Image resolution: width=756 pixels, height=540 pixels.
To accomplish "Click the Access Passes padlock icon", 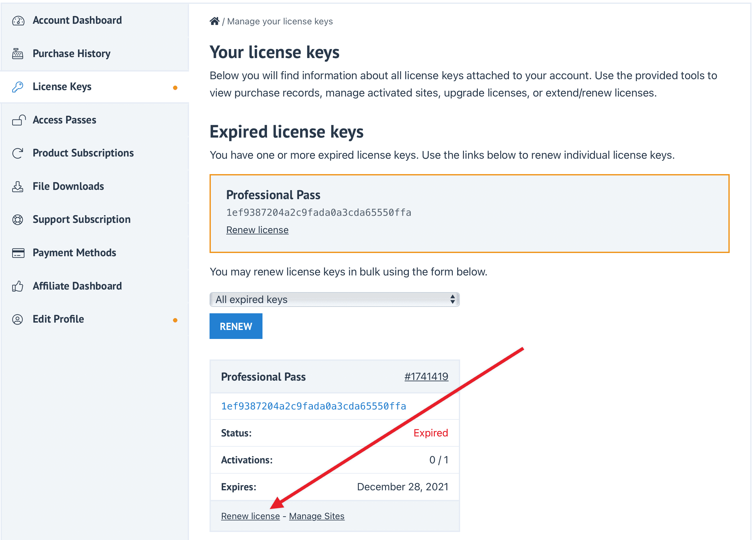I will pos(19,120).
